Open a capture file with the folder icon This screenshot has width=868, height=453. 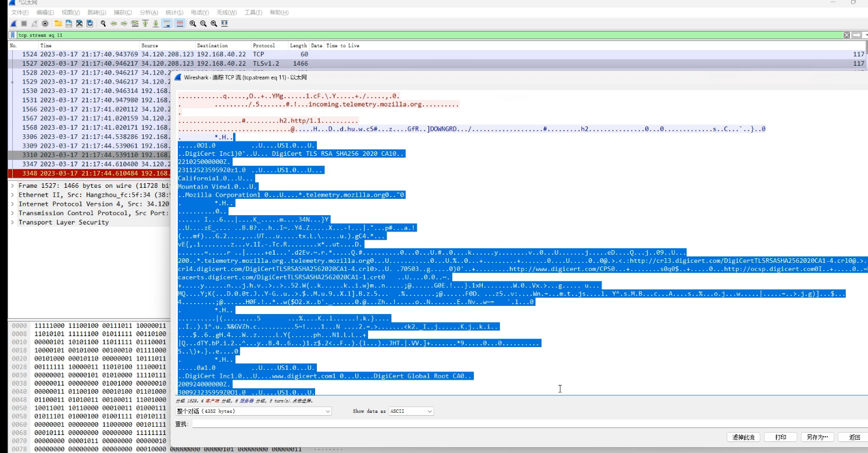(58, 23)
